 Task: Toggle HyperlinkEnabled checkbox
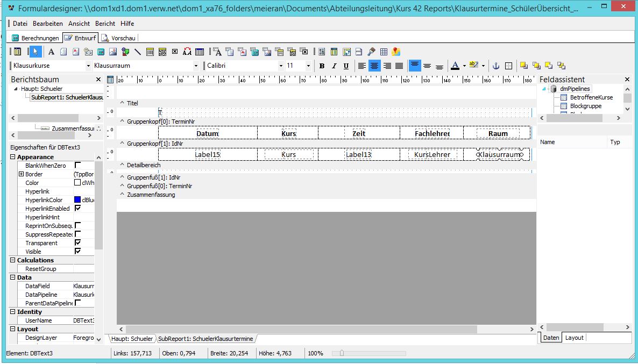coord(77,208)
